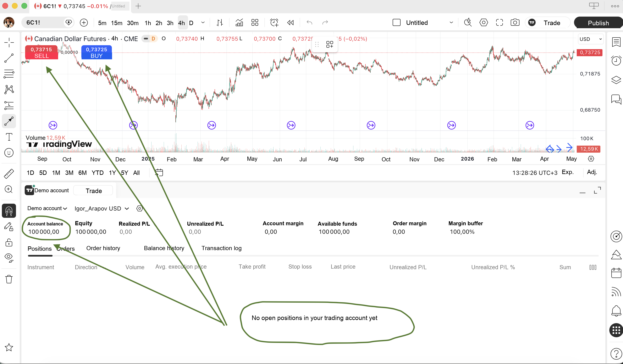This screenshot has height=364, width=623.
Task: Expand the timeframe interval dropdown
Action: (203, 23)
